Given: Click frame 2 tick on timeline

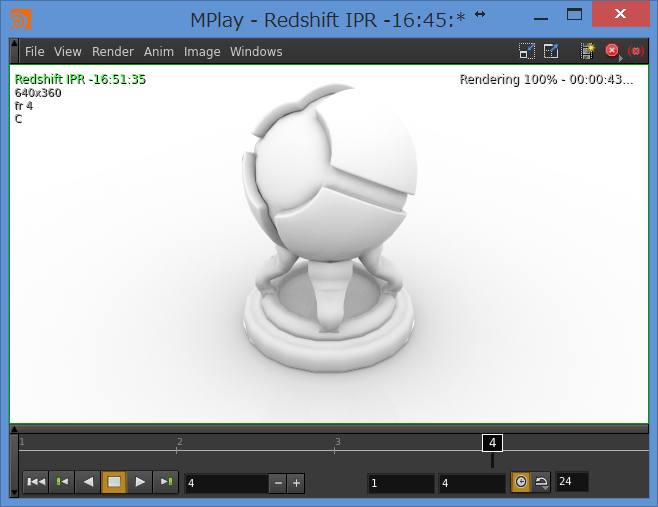Looking at the screenshot, I should tap(177, 450).
